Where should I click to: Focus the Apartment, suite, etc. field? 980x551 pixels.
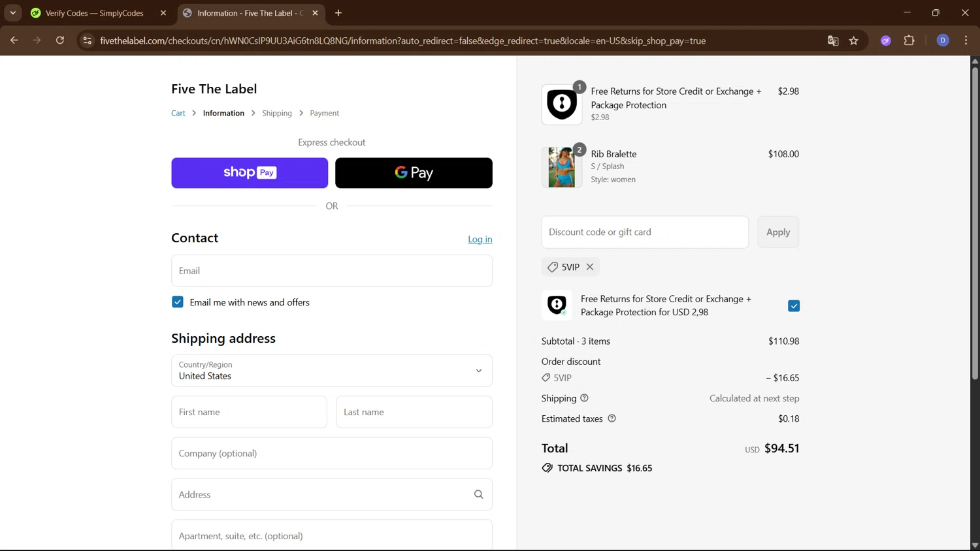click(x=332, y=535)
